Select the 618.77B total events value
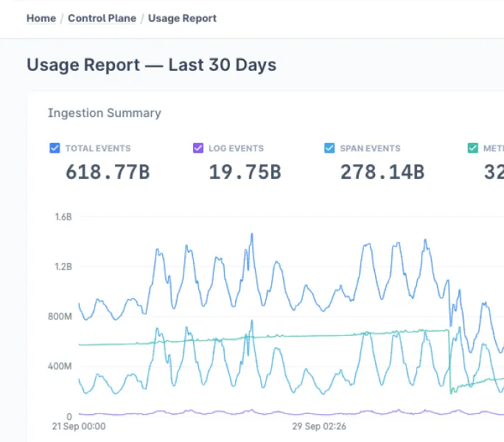Viewport: 504px width, 442px height. coord(108,172)
